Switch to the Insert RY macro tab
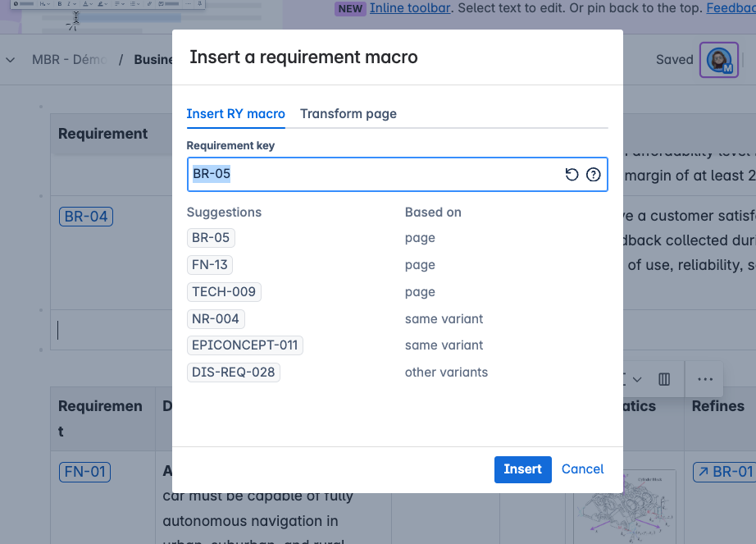This screenshot has width=756, height=544. point(236,114)
